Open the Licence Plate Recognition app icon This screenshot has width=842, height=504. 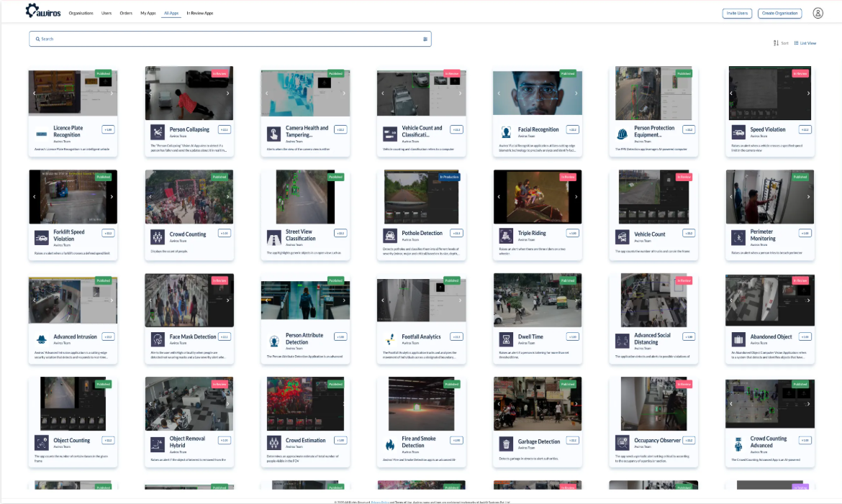(x=41, y=133)
